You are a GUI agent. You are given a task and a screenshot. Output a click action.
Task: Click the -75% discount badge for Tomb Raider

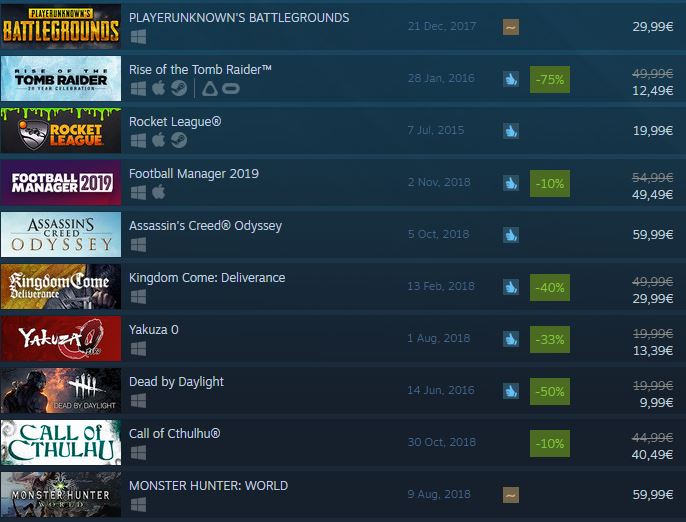[x=550, y=80]
